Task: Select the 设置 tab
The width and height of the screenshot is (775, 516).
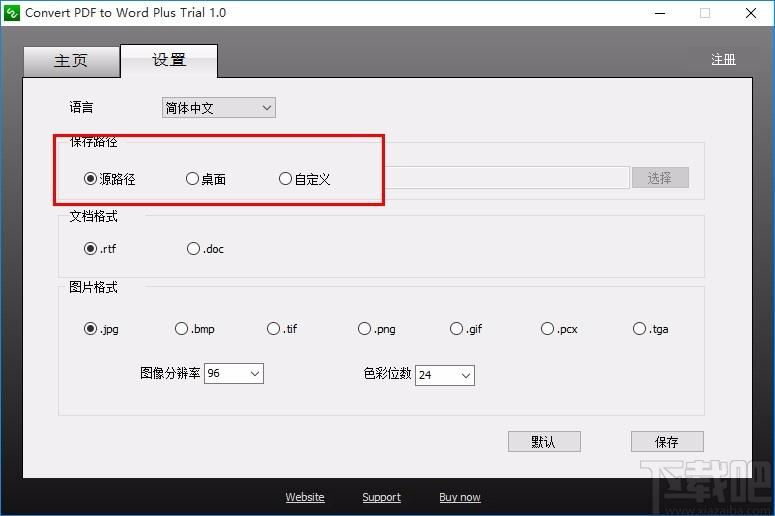Action: (169, 60)
